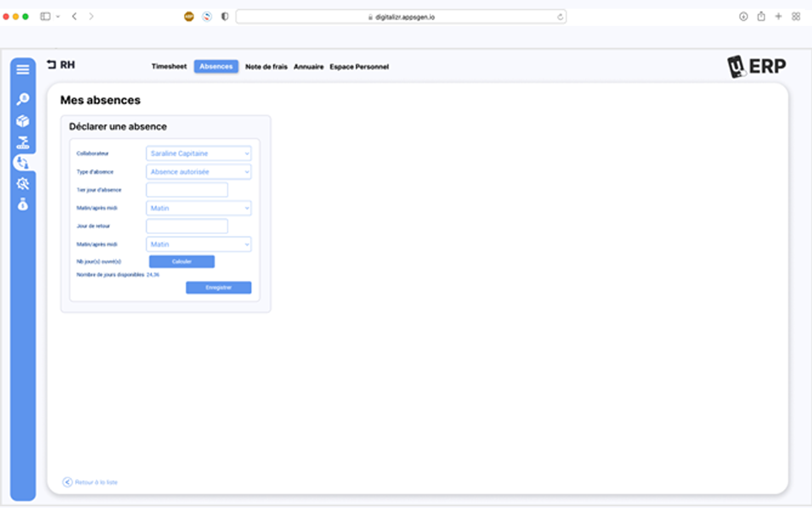This screenshot has height=508, width=812.
Task: Open the Note de frais tab
Action: pos(266,67)
